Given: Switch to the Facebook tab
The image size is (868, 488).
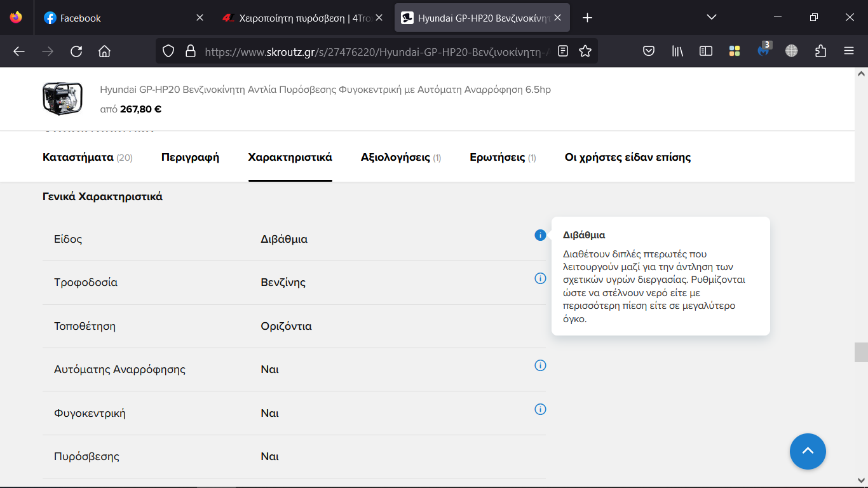Looking at the screenshot, I should point(124,18).
